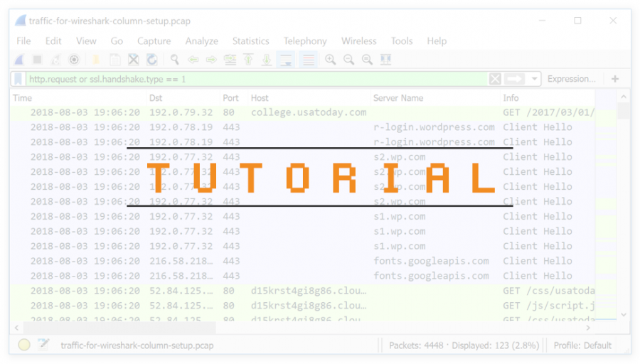This screenshot has width=640, height=364.
Task: Start capturing packets with shark fin icon
Action: click(19, 60)
